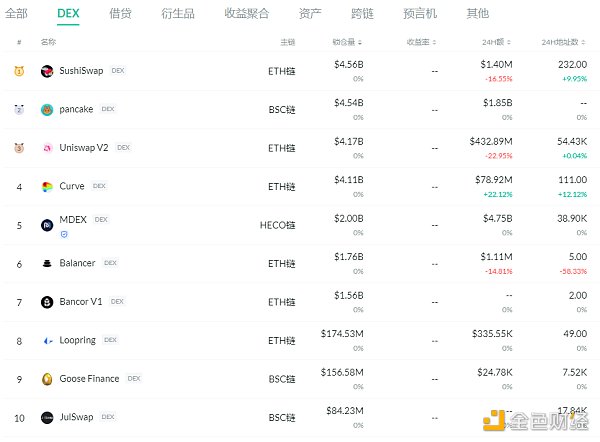The height and width of the screenshot is (442, 600).
Task: Open the 预言机 tab
Action: 420,14
